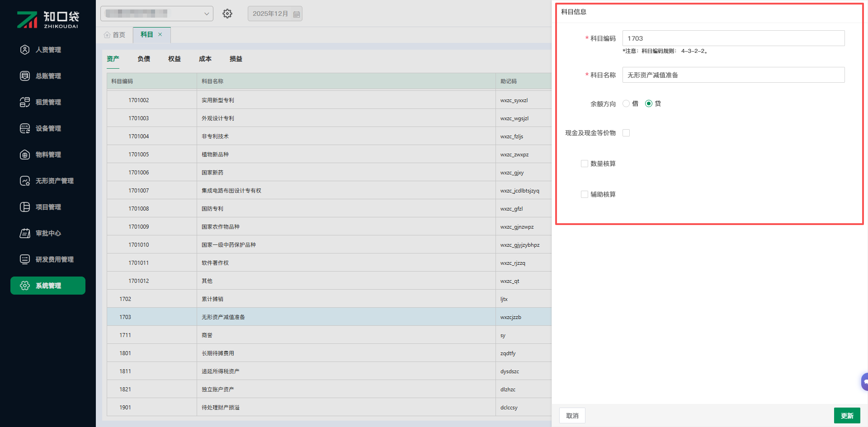The height and width of the screenshot is (427, 868).
Task: Click mnemonic code dysdszc
Action: pos(509,371)
